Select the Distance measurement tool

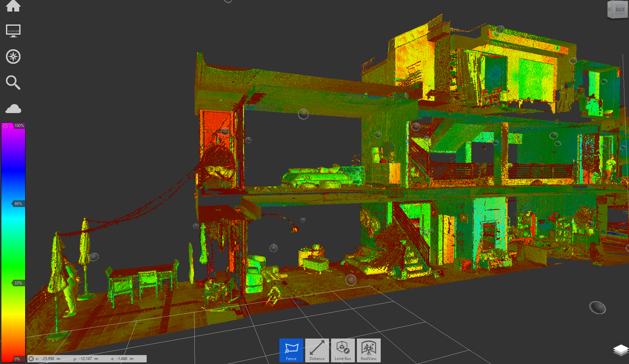click(x=317, y=350)
